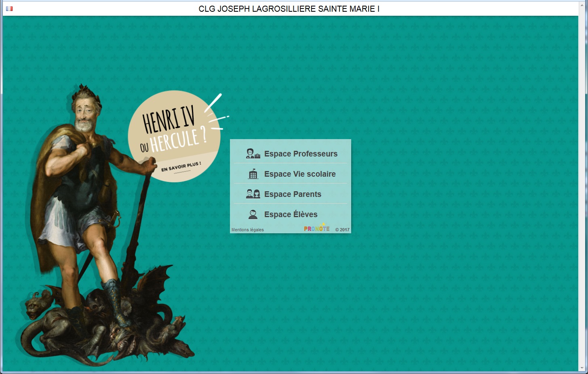The width and height of the screenshot is (588, 374).
Task: Click the EN SAVOIR PLUS ! text
Action: coord(181,167)
